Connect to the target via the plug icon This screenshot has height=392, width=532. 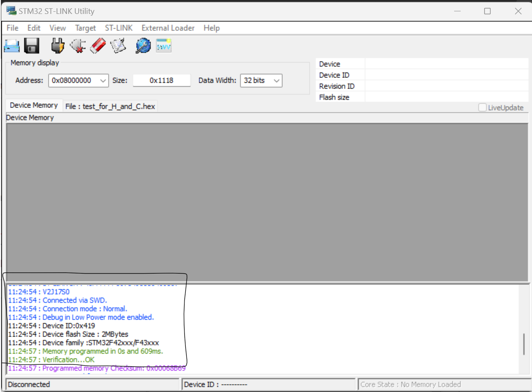click(x=57, y=45)
